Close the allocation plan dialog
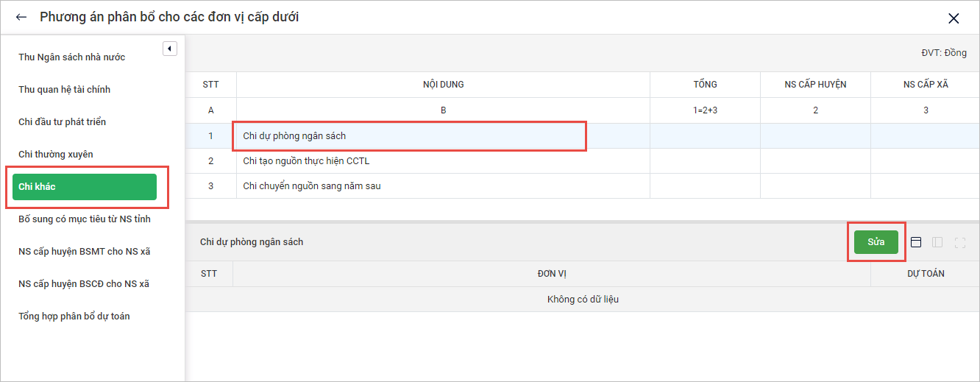The image size is (980, 382). tap(954, 18)
